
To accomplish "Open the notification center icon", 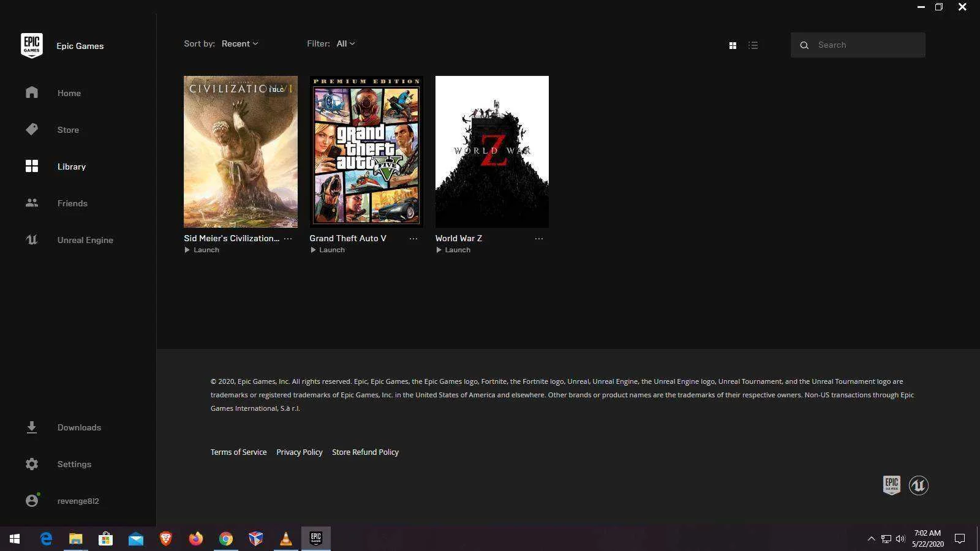I will coord(960,539).
